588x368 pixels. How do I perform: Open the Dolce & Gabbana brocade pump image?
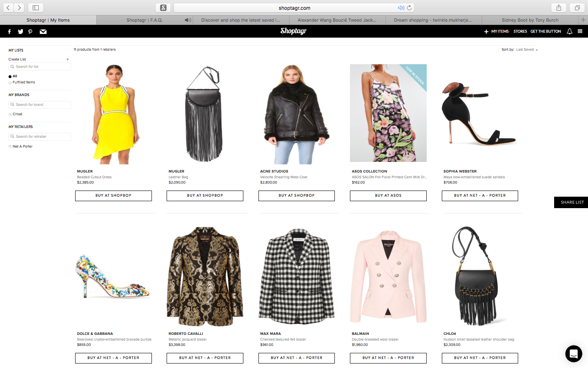[113, 276]
